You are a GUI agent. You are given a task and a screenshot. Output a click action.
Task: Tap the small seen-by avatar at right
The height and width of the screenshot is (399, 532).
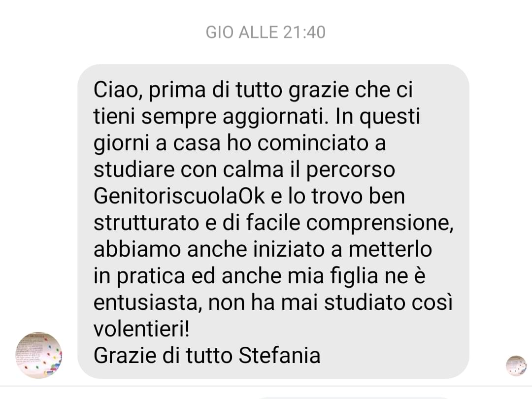(x=516, y=366)
